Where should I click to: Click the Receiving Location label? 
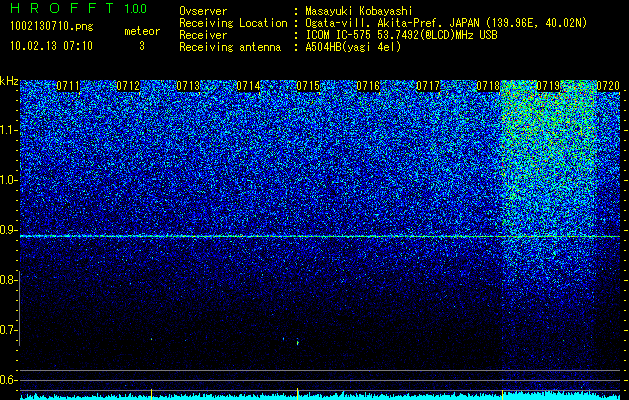[233, 23]
